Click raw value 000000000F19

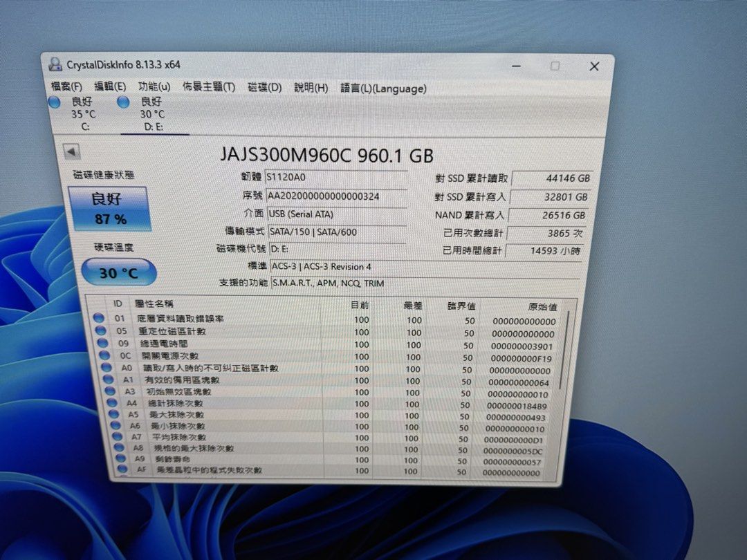(x=521, y=359)
